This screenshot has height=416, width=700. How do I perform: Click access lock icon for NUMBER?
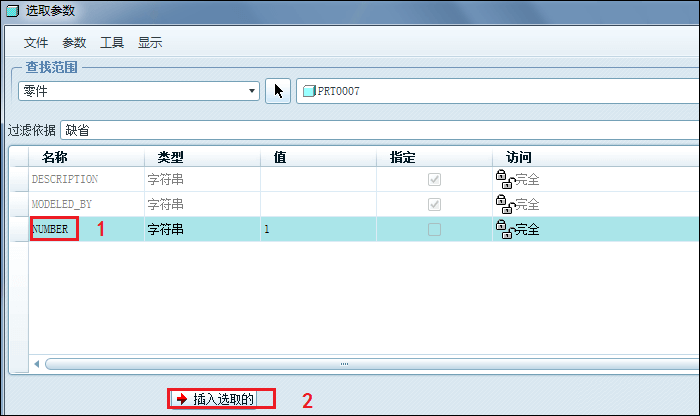click(505, 229)
